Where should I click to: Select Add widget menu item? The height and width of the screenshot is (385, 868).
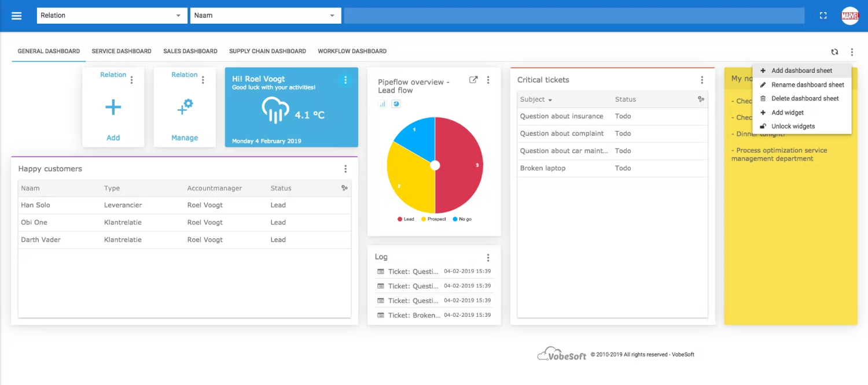pos(802,112)
